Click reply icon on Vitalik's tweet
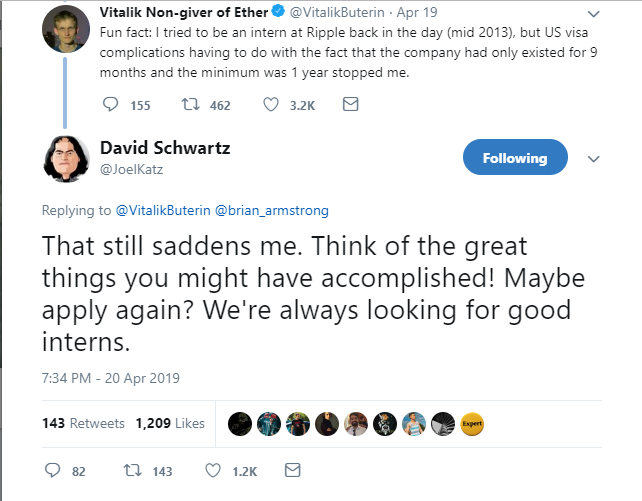Image resolution: width=642 pixels, height=501 pixels. [110, 104]
